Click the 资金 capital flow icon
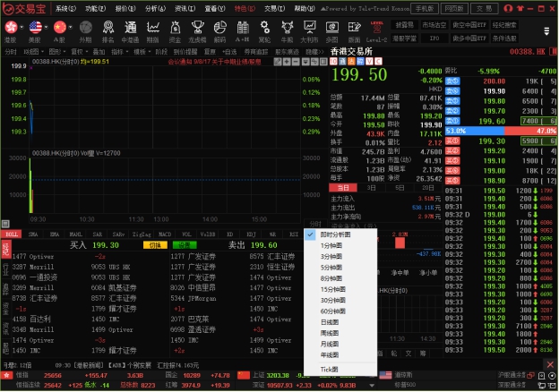 173,30
